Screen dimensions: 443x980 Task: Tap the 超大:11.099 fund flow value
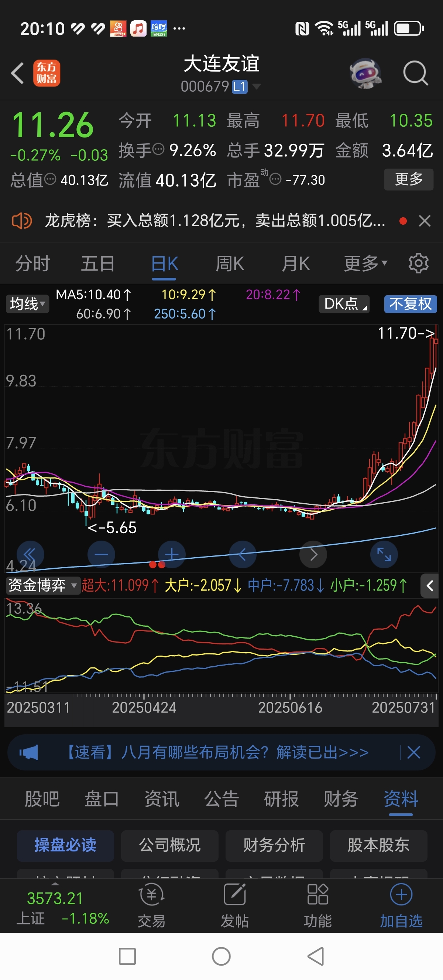coord(120,585)
